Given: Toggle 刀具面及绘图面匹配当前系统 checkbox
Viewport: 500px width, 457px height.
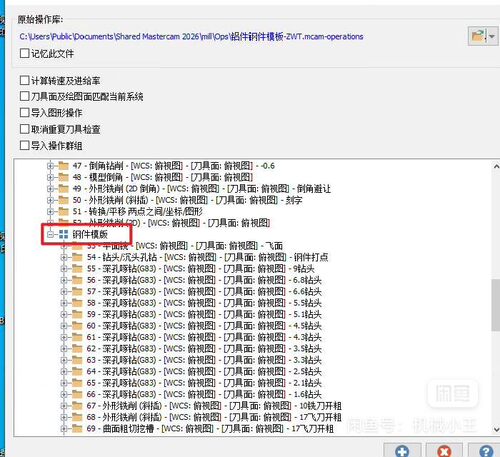Looking at the screenshot, I should coord(24,96).
